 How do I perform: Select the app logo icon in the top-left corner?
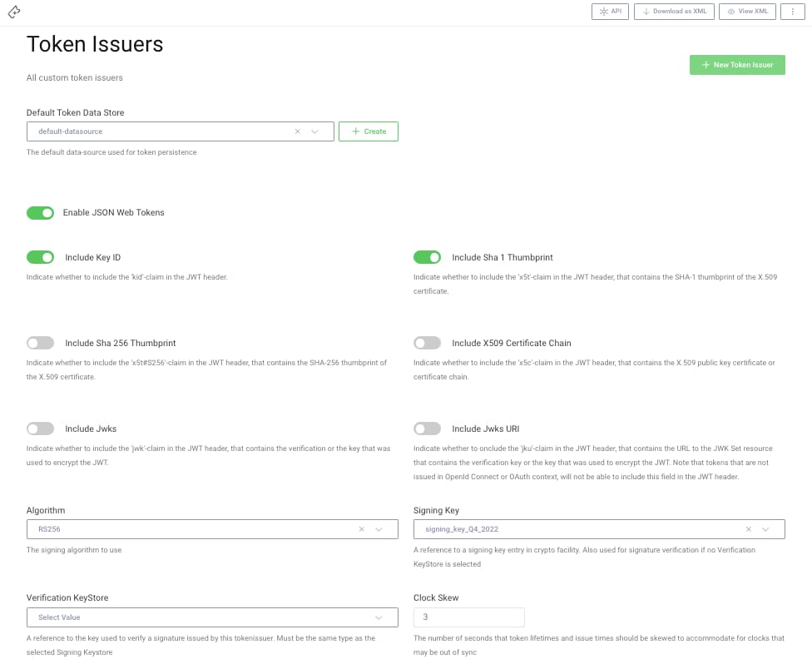pyautogui.click(x=13, y=12)
